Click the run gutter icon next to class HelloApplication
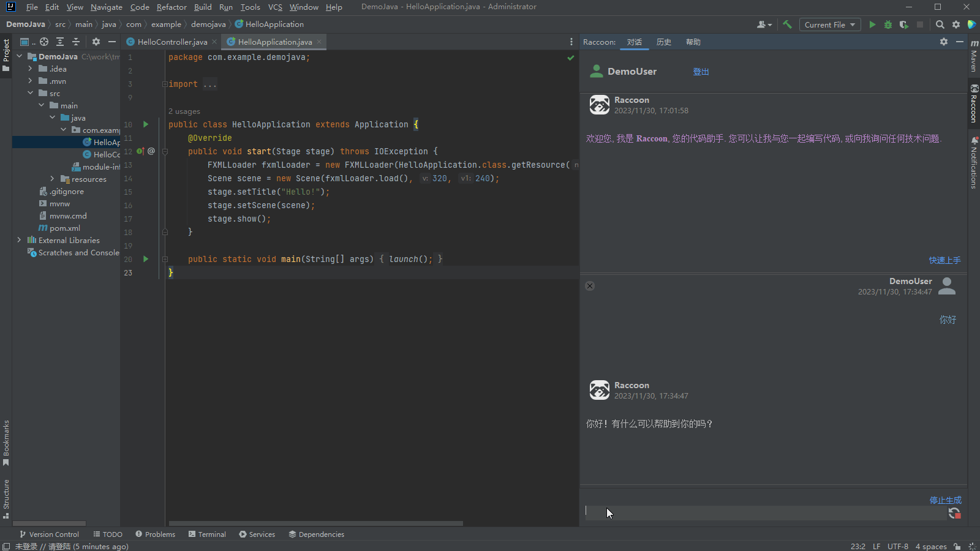The width and height of the screenshot is (980, 551). pos(146,124)
